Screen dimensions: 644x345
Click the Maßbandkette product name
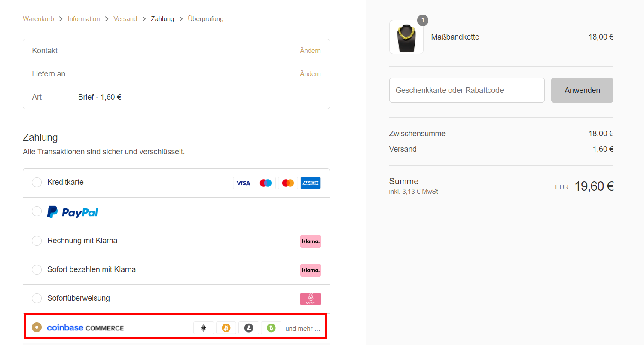tap(455, 37)
